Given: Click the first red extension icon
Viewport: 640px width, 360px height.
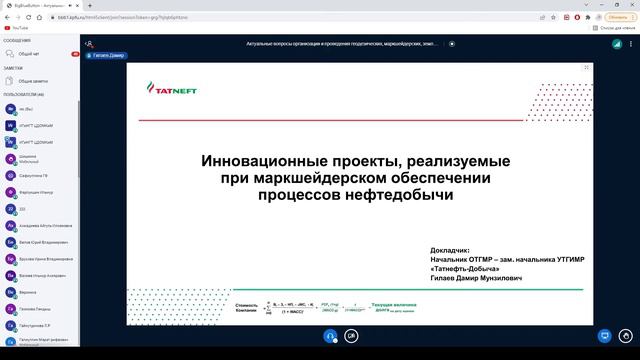Looking at the screenshot, I should [x=567, y=18].
